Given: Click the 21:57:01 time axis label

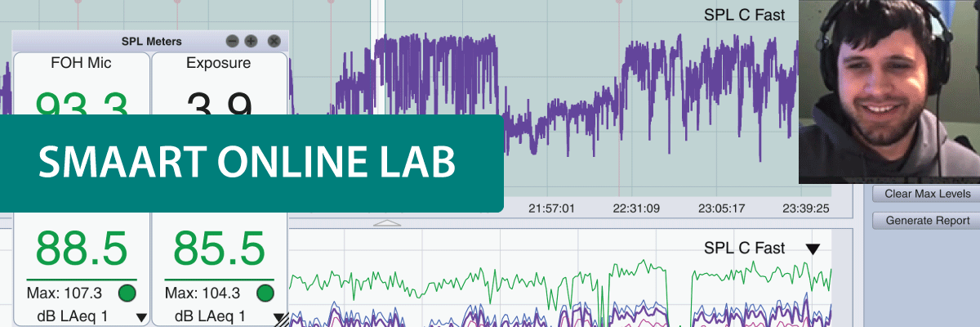Looking at the screenshot, I should pos(551,208).
